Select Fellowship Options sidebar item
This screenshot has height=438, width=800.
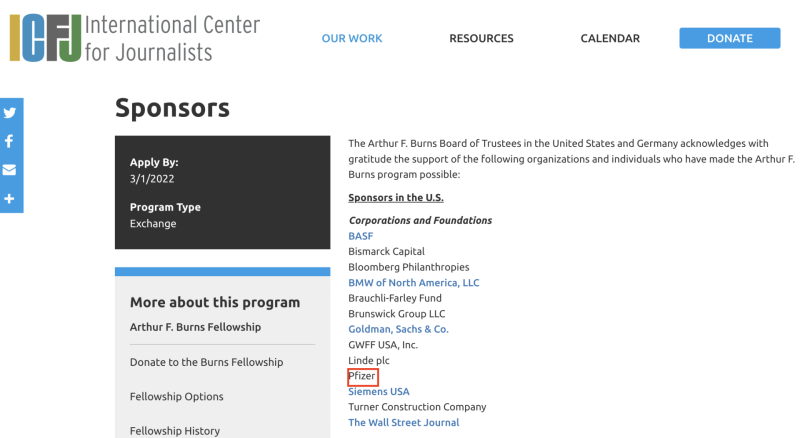(x=177, y=397)
